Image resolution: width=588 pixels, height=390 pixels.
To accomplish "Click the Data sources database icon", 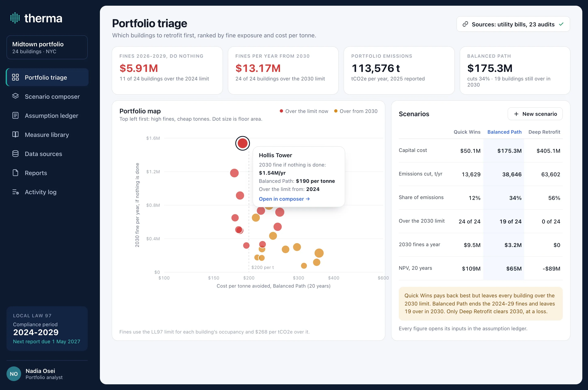I will 15,154.
